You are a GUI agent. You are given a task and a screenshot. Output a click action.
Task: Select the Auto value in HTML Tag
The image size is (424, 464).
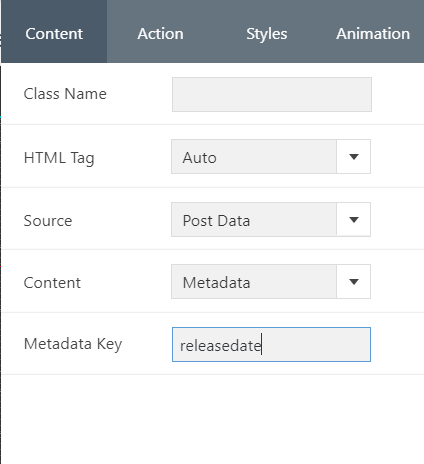pos(199,158)
